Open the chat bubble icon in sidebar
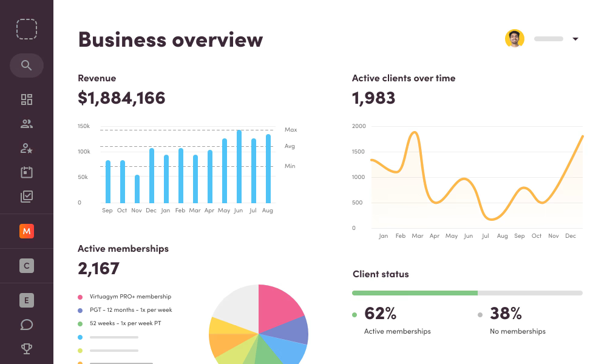The image size is (607, 364). point(26,325)
